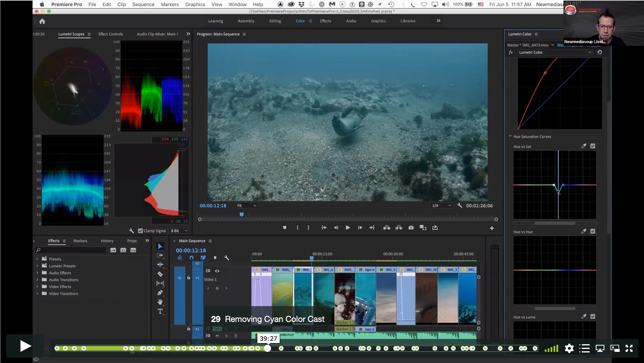Open the video player settings gear
The width and height of the screenshot is (644, 363).
point(569,348)
